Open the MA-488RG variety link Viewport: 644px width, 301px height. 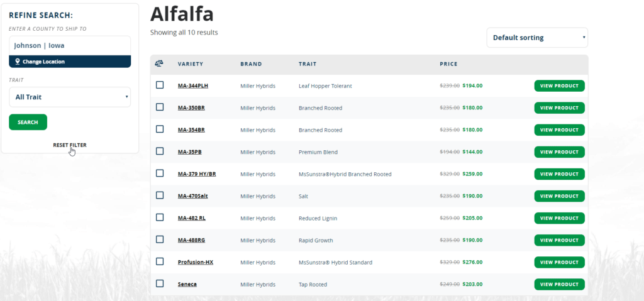point(191,240)
